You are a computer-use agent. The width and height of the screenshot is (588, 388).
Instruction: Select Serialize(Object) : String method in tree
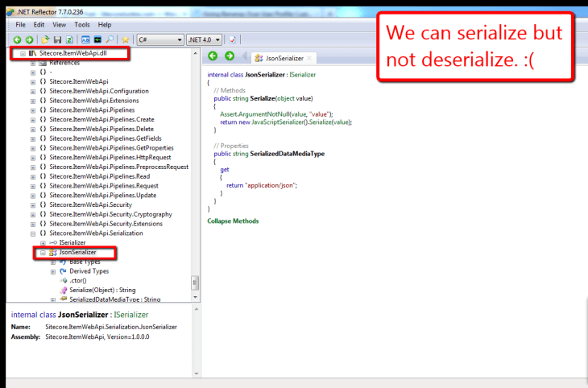coord(102,290)
